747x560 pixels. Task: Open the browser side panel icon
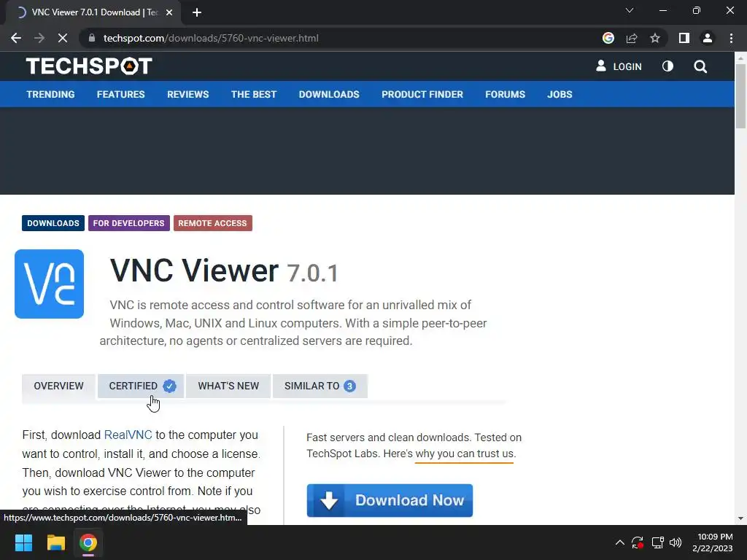[x=684, y=38]
